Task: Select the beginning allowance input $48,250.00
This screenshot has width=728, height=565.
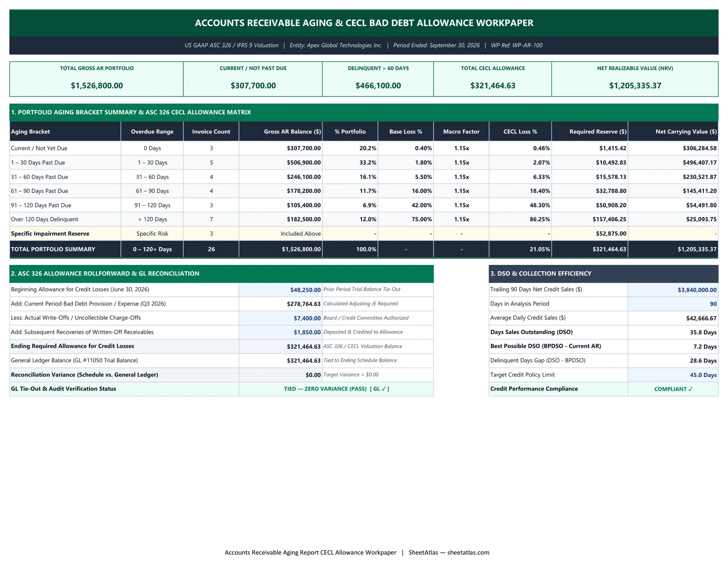Action: click(280, 290)
